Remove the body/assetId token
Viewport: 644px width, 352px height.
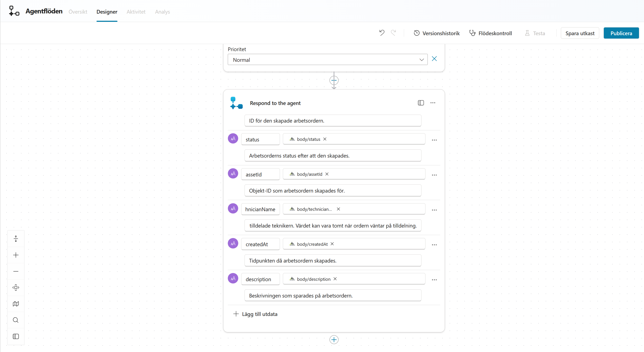327,174
